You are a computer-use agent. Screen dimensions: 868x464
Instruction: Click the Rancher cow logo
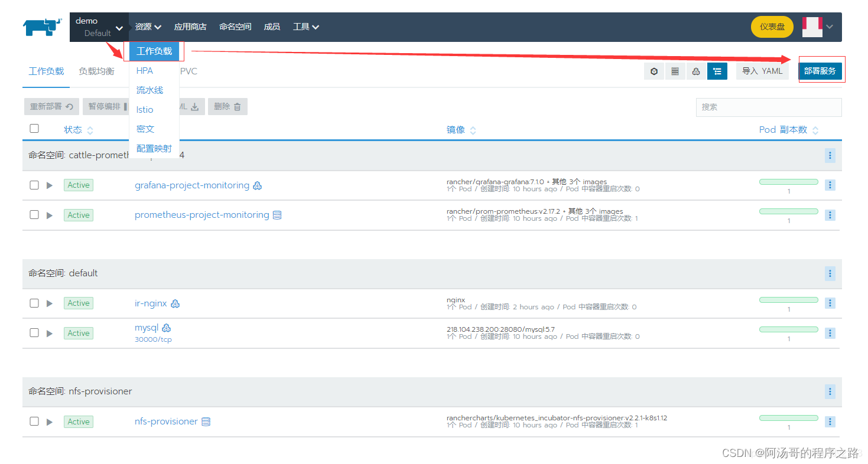point(43,27)
